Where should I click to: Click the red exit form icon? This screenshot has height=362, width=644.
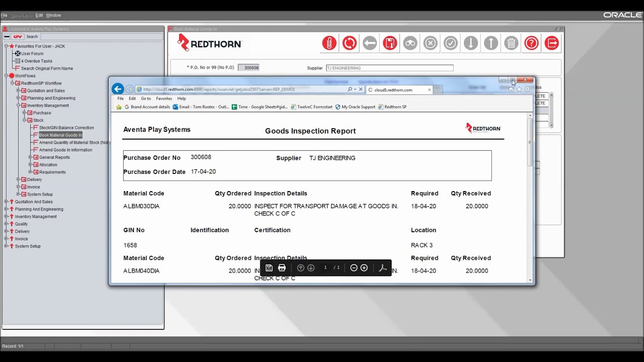pyautogui.click(x=552, y=43)
